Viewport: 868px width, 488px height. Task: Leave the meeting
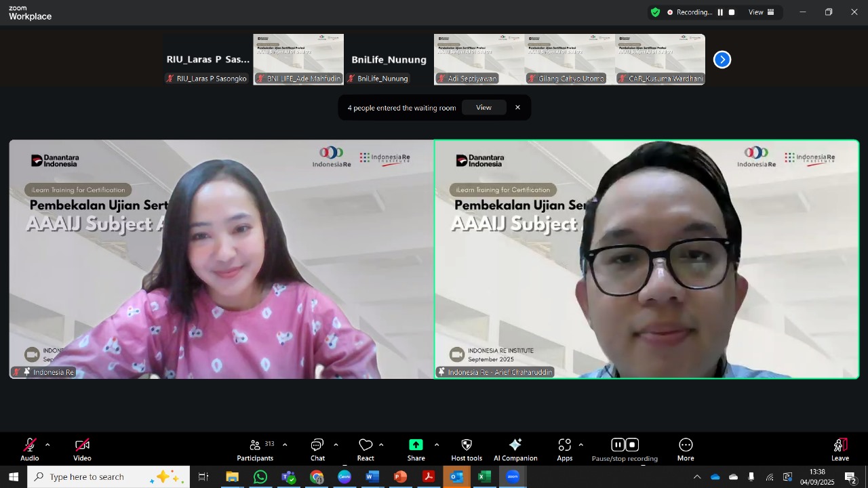[x=840, y=449]
